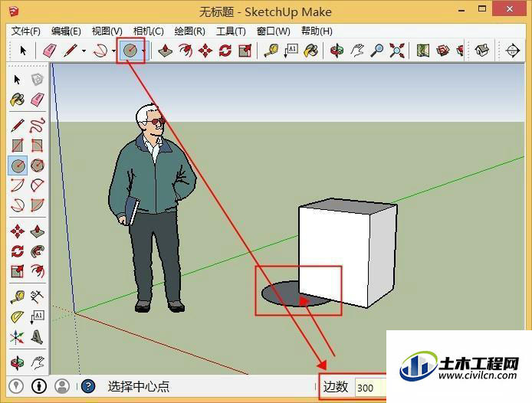This screenshot has height=403, width=532.
Task: Select the Move tool in the left toolset
Action: pos(18,231)
